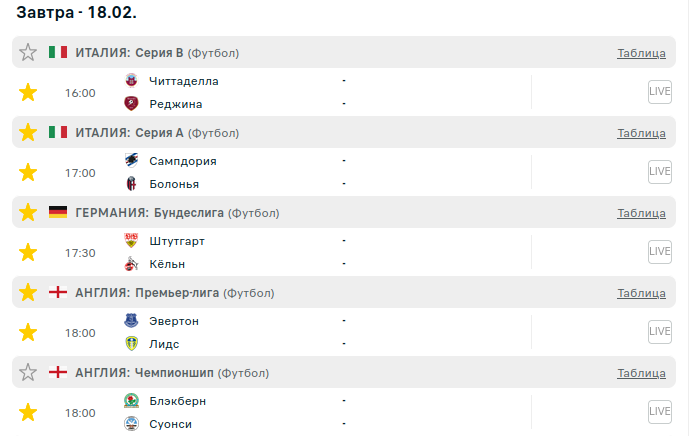This screenshot has width=689, height=436.
Task: Click the Everton club crest
Action: tap(131, 321)
